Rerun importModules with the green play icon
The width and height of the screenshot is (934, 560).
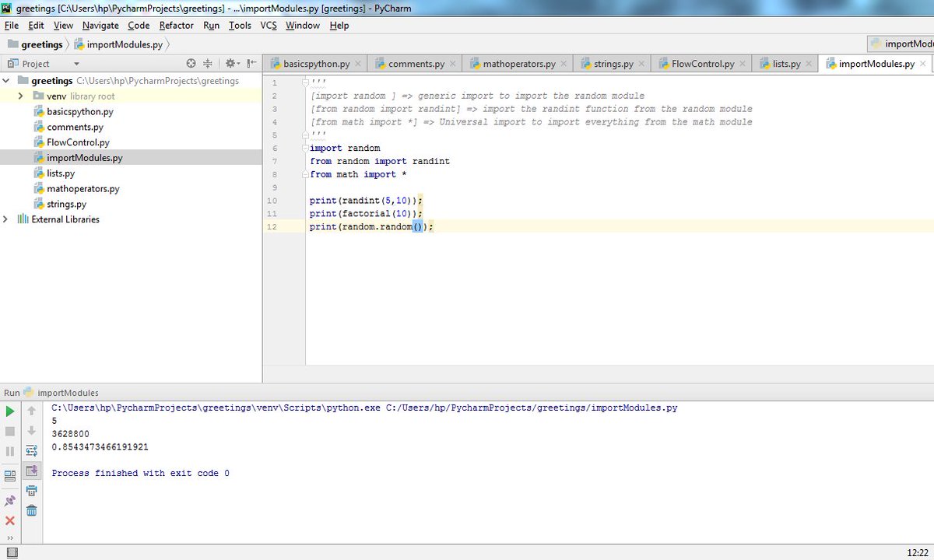coord(10,411)
